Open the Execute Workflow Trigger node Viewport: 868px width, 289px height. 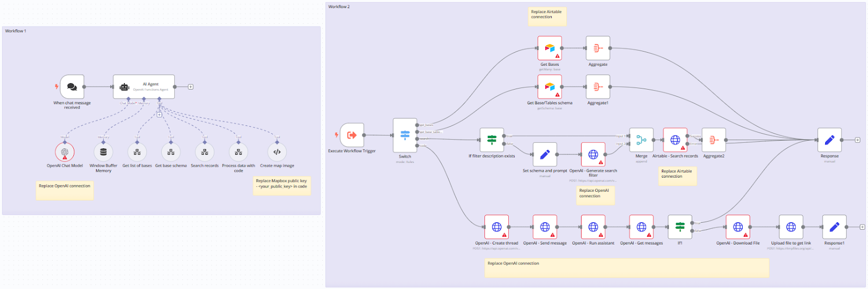(352, 135)
